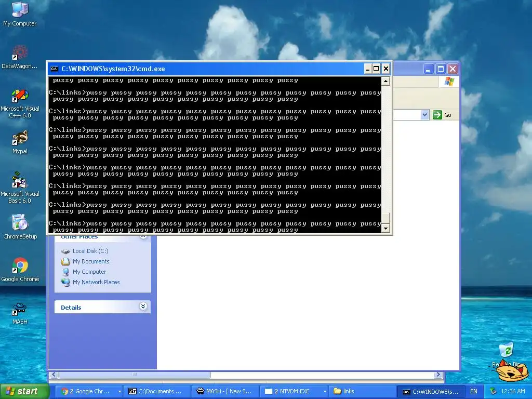Launch Microsoft Visual Basic 6.0 shortcut
The width and height of the screenshot is (532, 399).
coord(20,188)
